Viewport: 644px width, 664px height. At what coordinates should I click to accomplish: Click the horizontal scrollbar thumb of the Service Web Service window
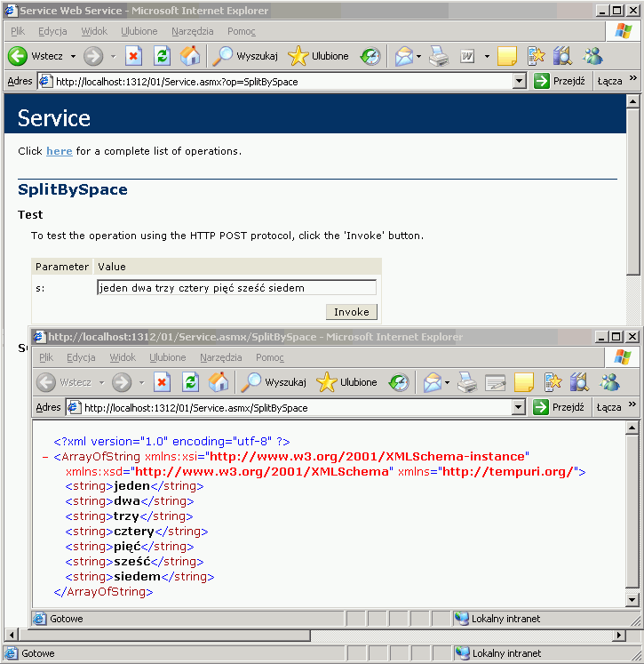pos(164,636)
